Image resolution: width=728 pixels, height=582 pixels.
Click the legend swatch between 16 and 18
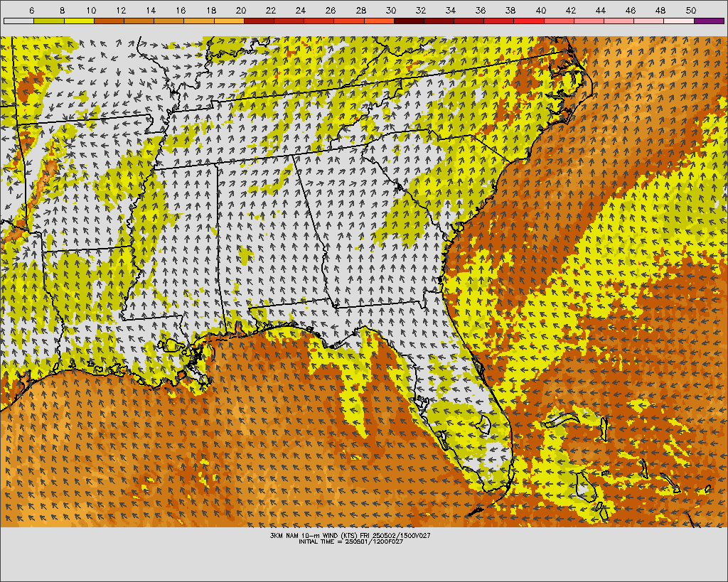(199, 21)
